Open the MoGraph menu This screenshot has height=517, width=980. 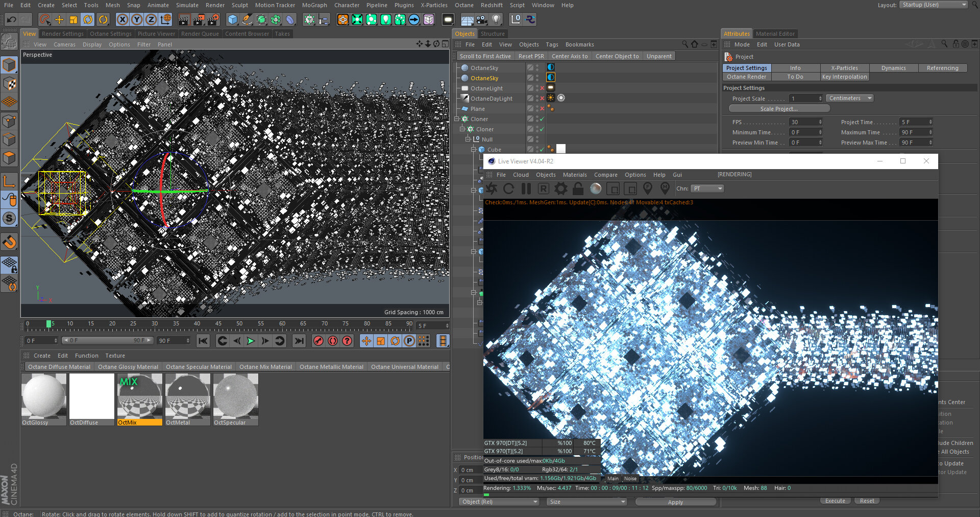[314, 5]
